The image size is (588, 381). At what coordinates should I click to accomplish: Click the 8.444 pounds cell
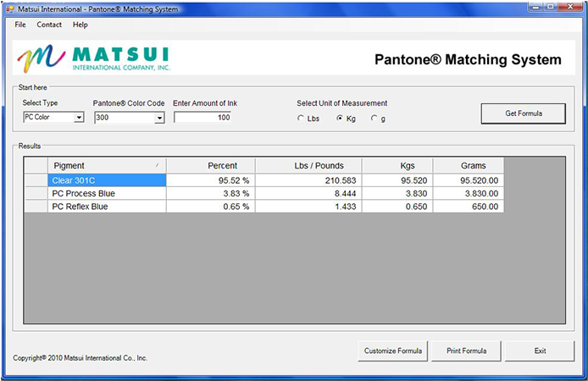point(308,193)
